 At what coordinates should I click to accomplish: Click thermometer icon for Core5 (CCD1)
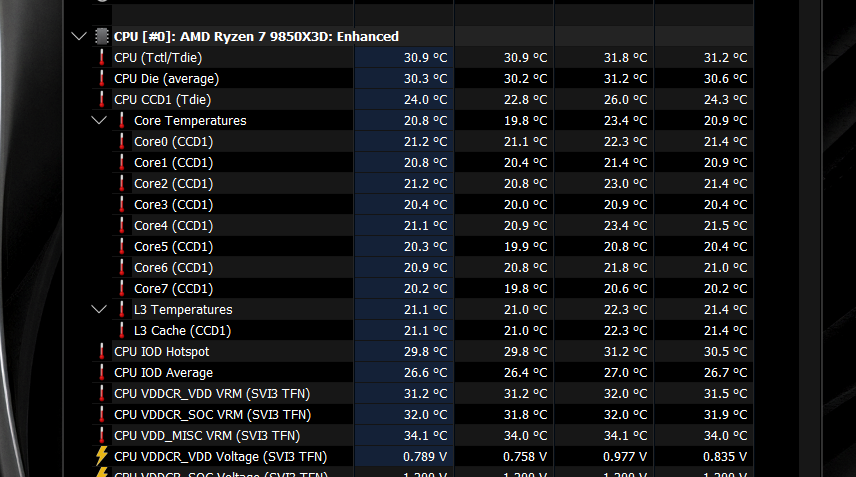click(x=122, y=247)
